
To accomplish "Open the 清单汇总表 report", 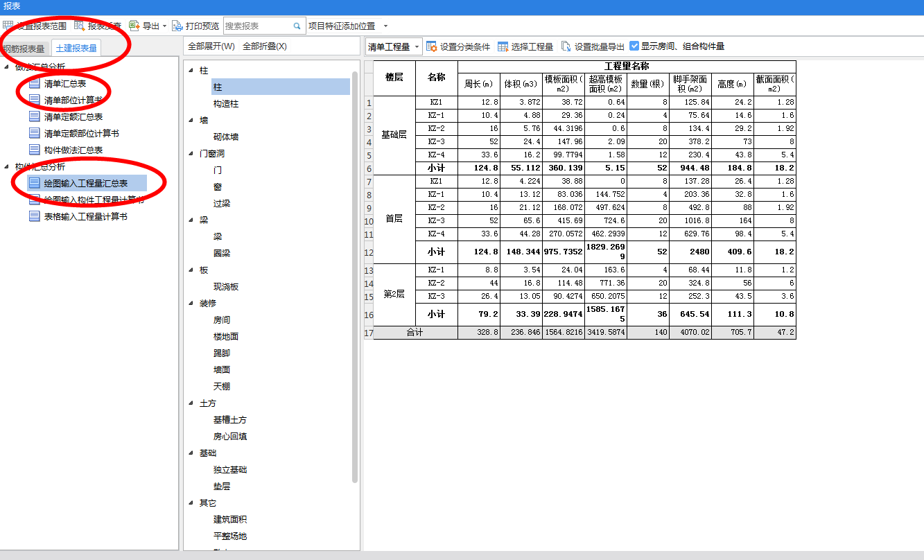I will tap(65, 83).
